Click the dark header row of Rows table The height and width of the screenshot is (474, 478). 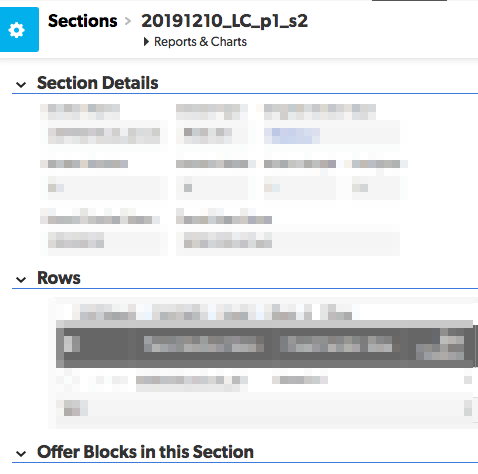[265, 344]
